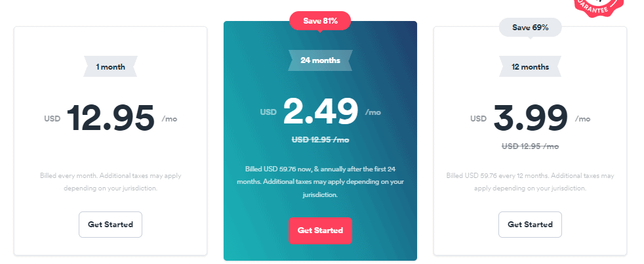Screen dimensions: 644x264
Task: Click the 'Billed USD 59.76 now' billing text
Action: (x=320, y=182)
